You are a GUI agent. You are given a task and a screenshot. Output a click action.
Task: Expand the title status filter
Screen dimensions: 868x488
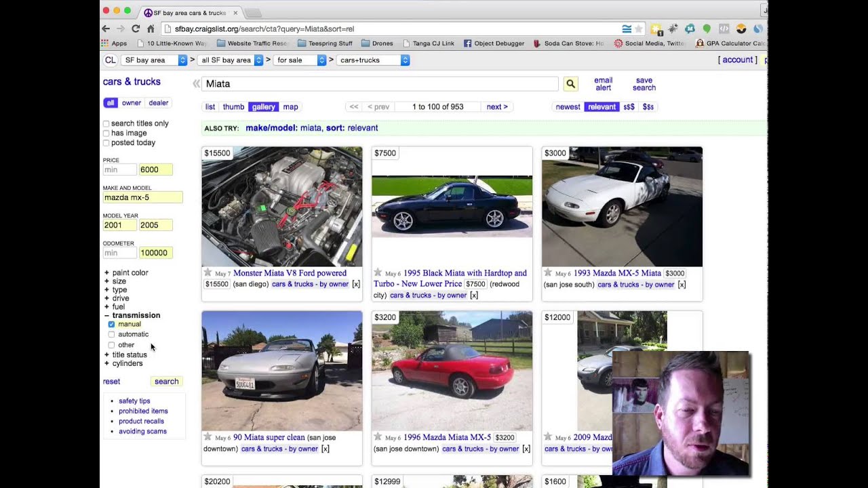[x=125, y=354]
